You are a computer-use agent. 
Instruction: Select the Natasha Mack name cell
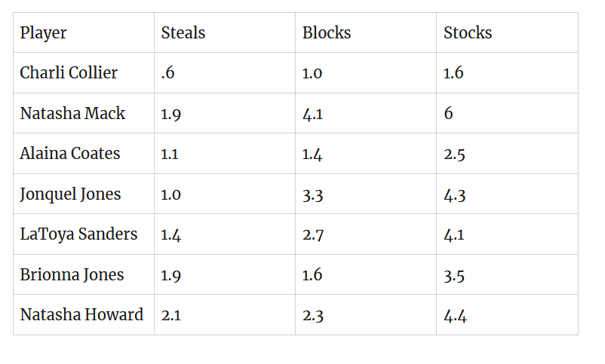[72, 114]
